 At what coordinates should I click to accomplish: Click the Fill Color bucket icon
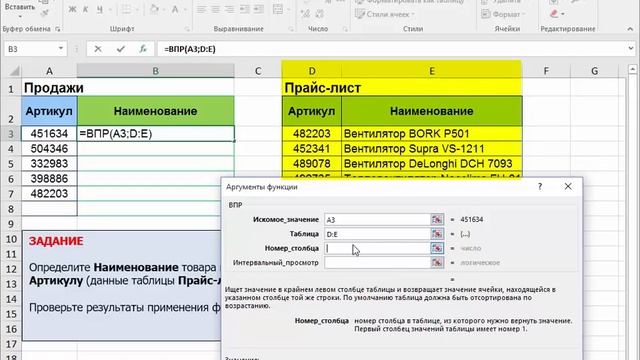pyautogui.click(x=154, y=9)
